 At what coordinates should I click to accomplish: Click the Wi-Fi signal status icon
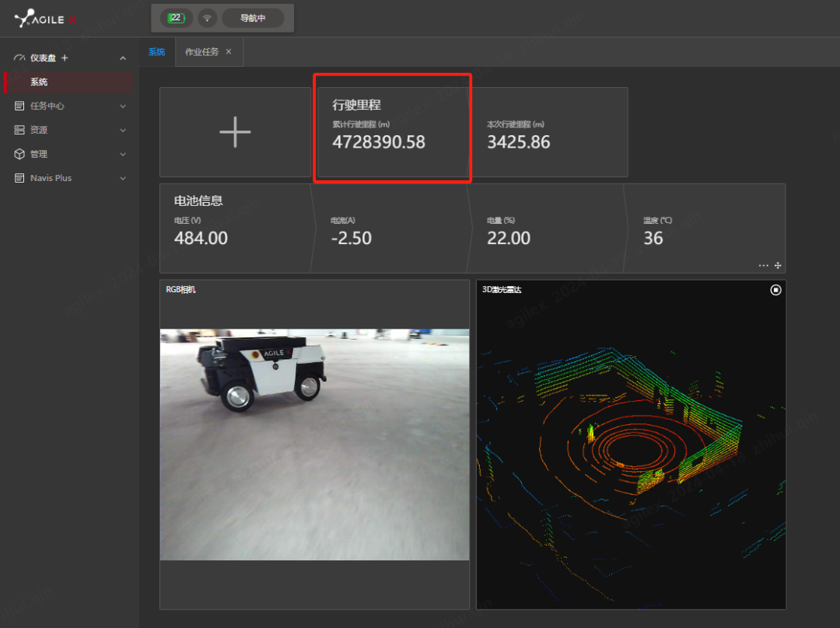click(x=207, y=18)
